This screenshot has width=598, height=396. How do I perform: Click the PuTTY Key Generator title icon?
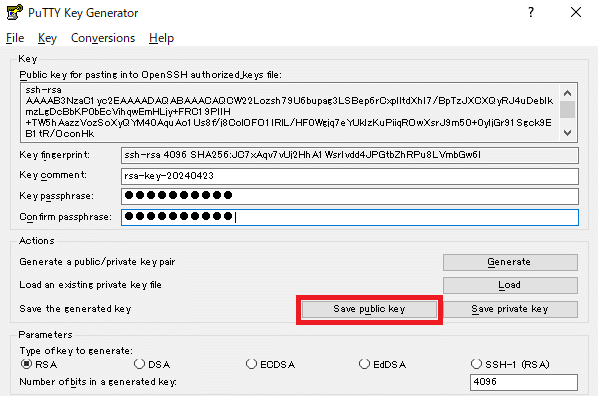click(x=14, y=12)
